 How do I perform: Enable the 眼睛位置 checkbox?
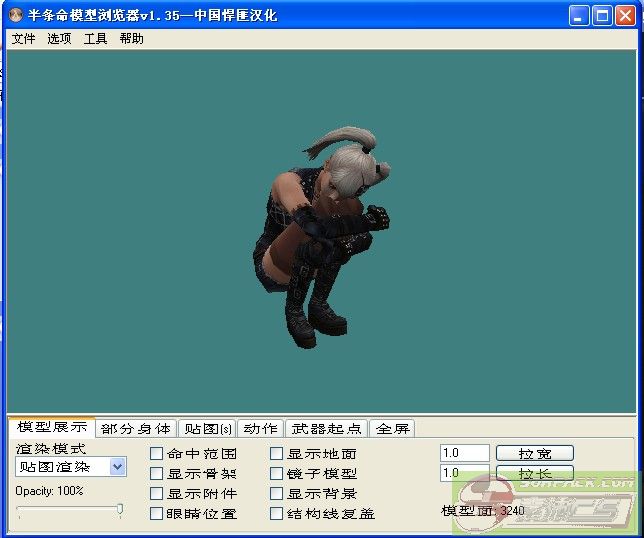point(156,513)
